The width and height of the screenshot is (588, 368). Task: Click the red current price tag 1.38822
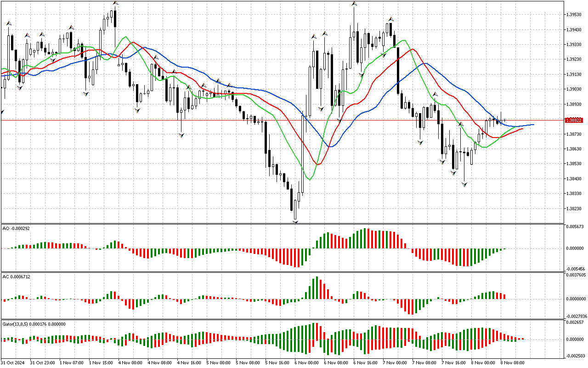click(x=574, y=120)
